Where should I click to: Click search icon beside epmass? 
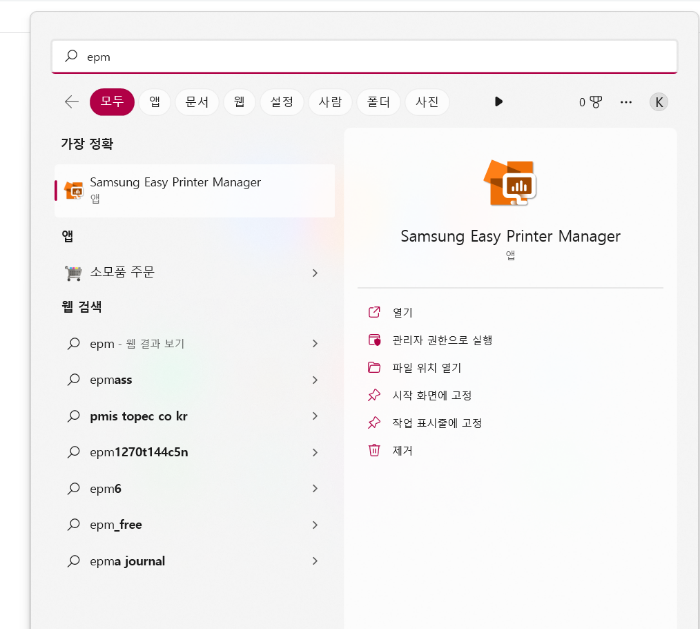[x=73, y=380]
